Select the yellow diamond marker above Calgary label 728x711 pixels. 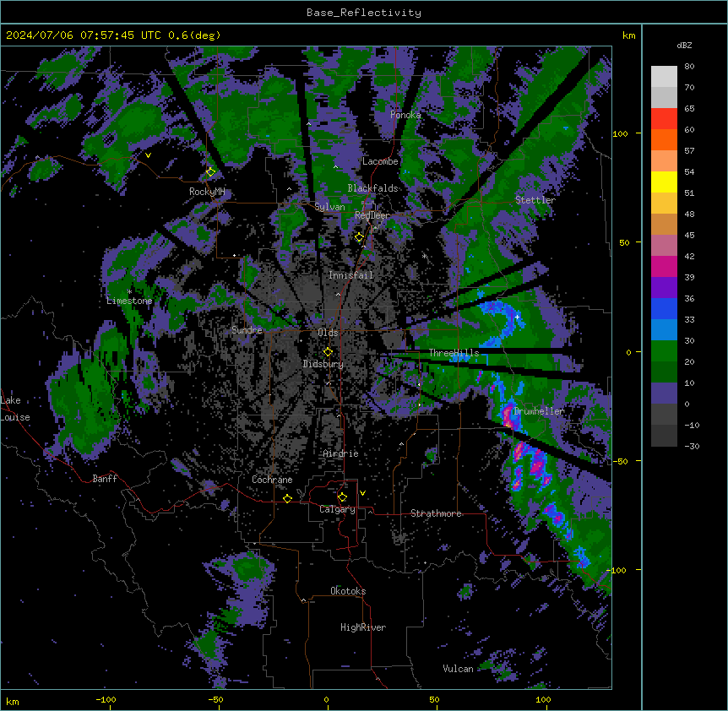click(x=342, y=497)
